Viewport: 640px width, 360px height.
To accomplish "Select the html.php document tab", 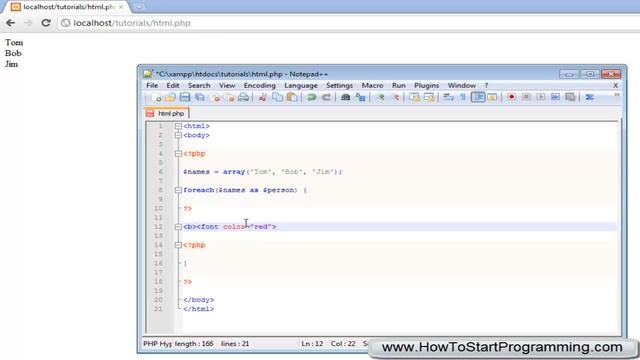I will tap(167, 113).
